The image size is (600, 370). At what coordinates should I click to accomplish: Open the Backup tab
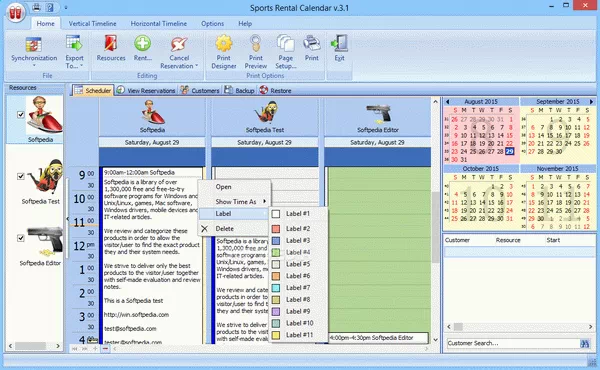tap(240, 90)
